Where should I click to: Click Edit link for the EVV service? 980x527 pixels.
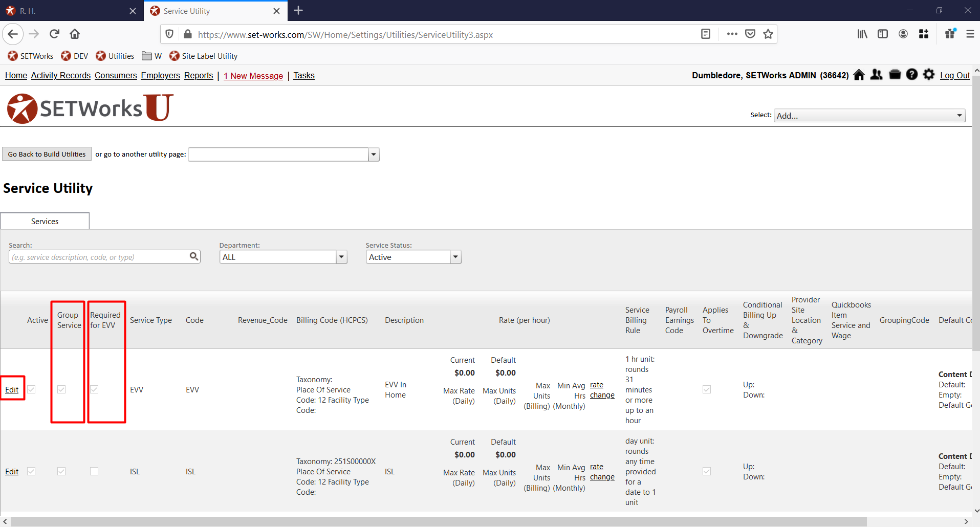(12, 389)
